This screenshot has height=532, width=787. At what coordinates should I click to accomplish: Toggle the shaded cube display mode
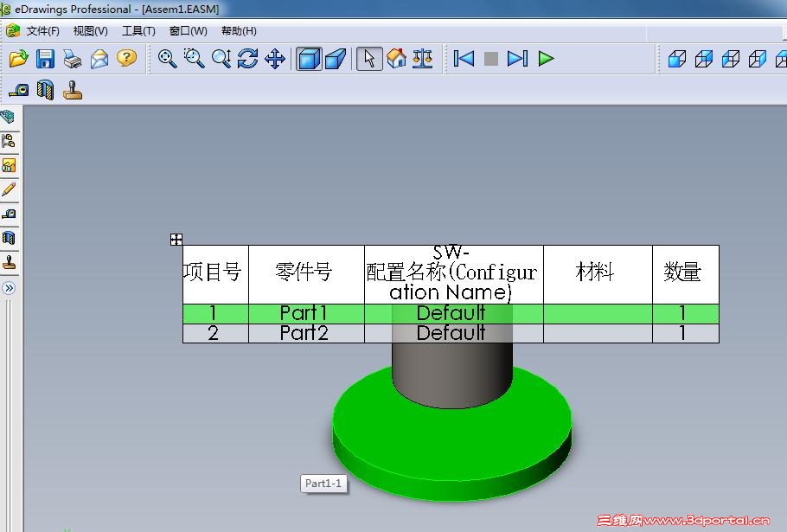(x=309, y=59)
